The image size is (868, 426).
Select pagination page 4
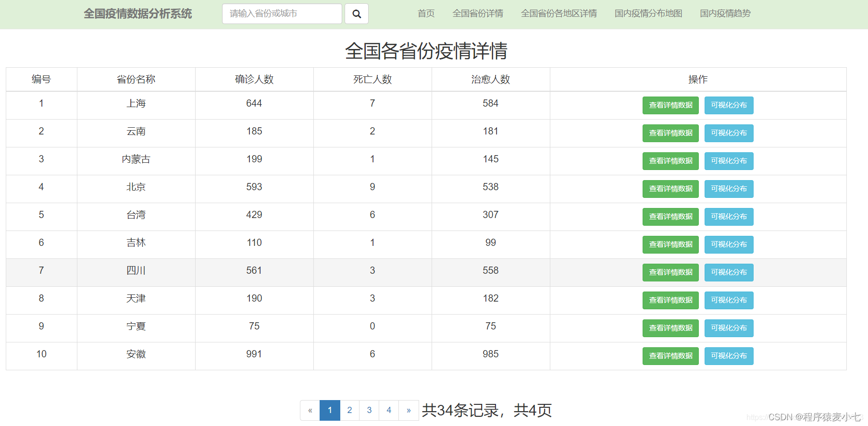(389, 410)
